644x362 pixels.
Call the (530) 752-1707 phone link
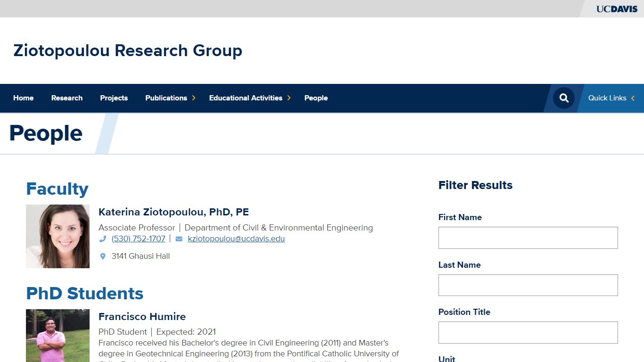[139, 239]
